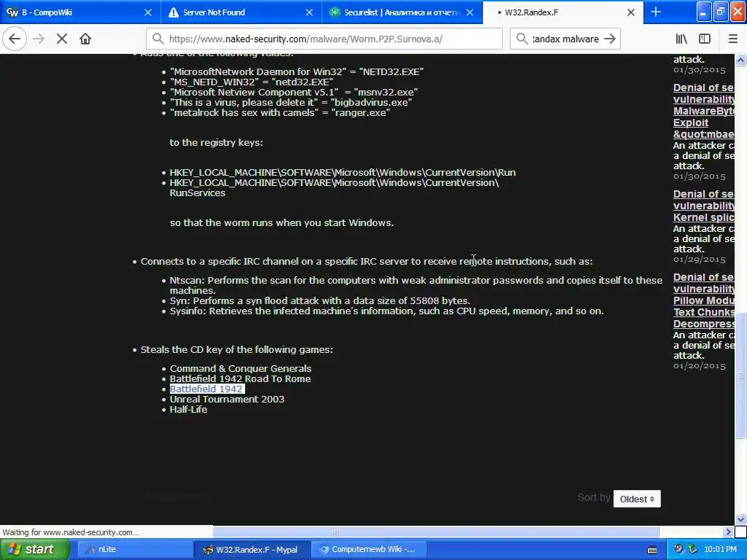Click 'Command & Conquer Generals' list item
Viewport: 747px width, 560px height.
coord(241,368)
